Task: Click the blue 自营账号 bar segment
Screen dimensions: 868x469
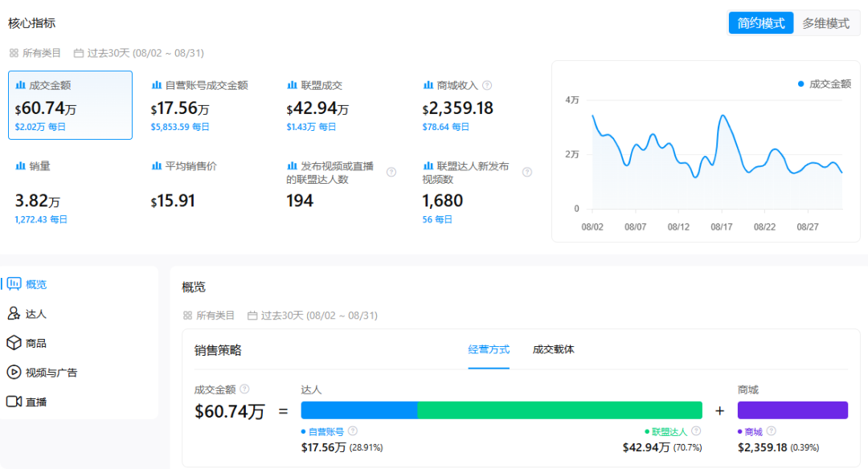Action: click(359, 410)
